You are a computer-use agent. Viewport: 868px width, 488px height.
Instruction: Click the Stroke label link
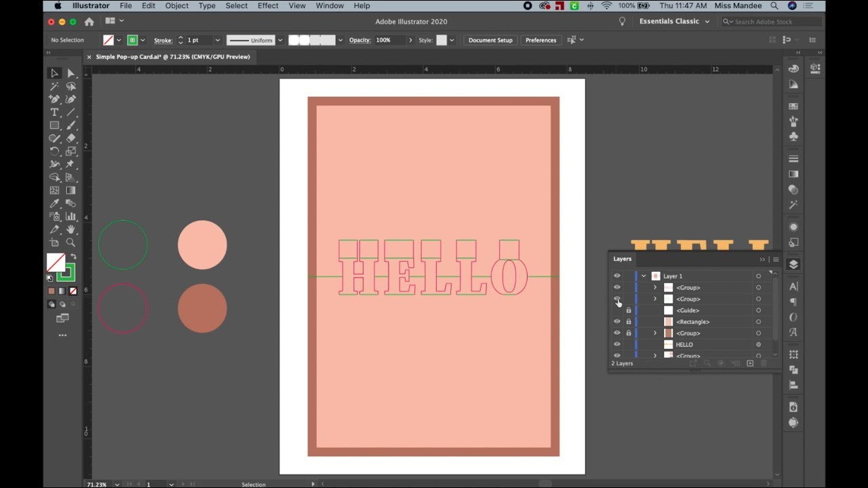(163, 40)
